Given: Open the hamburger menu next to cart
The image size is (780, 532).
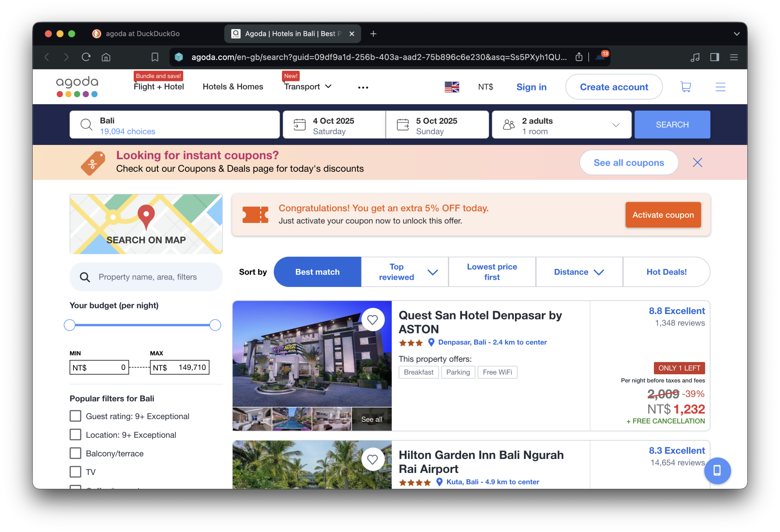Looking at the screenshot, I should pos(720,86).
